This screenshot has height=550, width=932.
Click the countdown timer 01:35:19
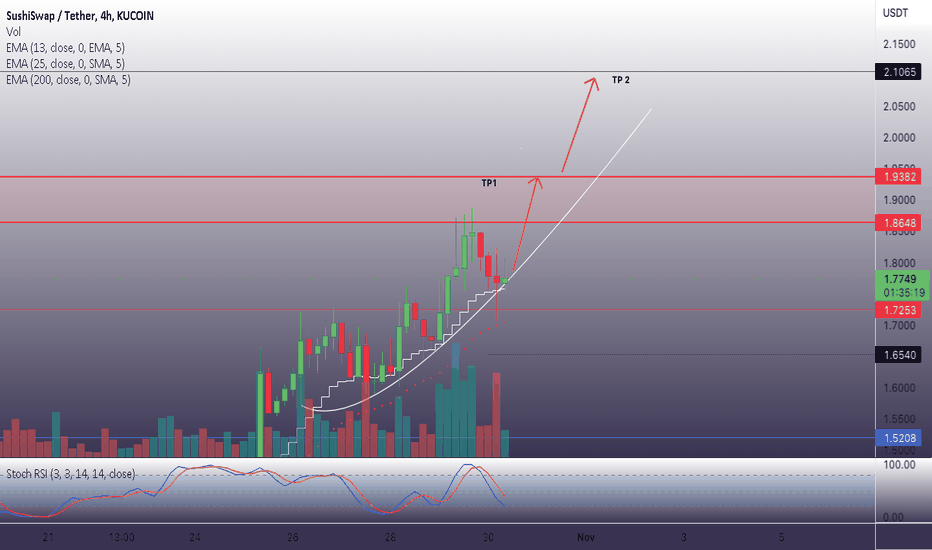tap(903, 293)
